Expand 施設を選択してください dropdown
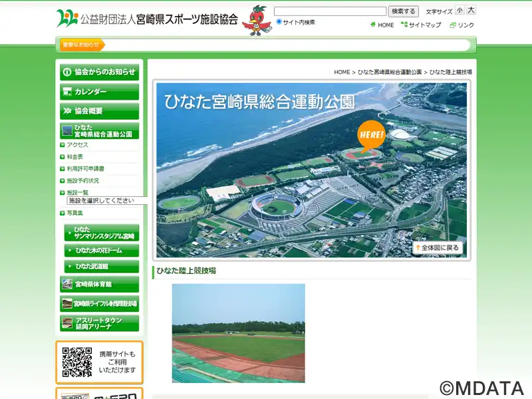This screenshot has width=532, height=399. tap(107, 201)
